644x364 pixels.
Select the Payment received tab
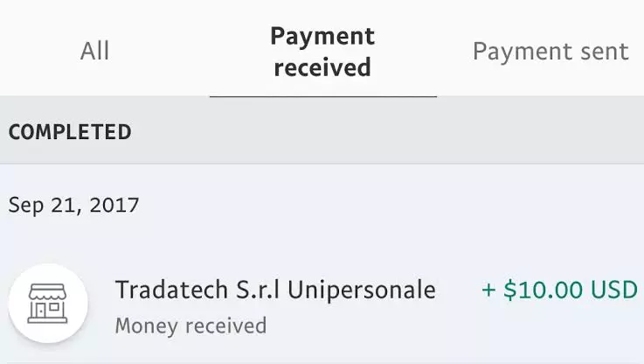tap(322, 52)
